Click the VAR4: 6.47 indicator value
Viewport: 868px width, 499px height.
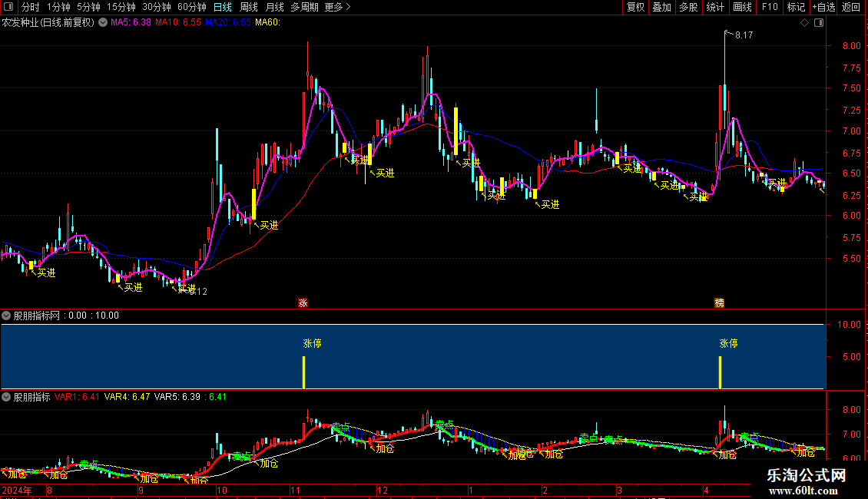pyautogui.click(x=127, y=397)
